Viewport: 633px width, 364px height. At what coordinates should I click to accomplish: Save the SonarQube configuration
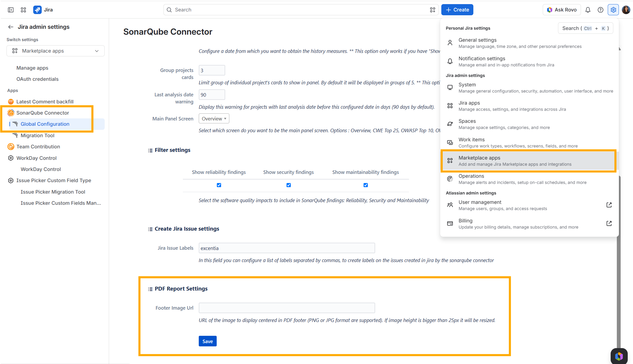pyautogui.click(x=208, y=341)
